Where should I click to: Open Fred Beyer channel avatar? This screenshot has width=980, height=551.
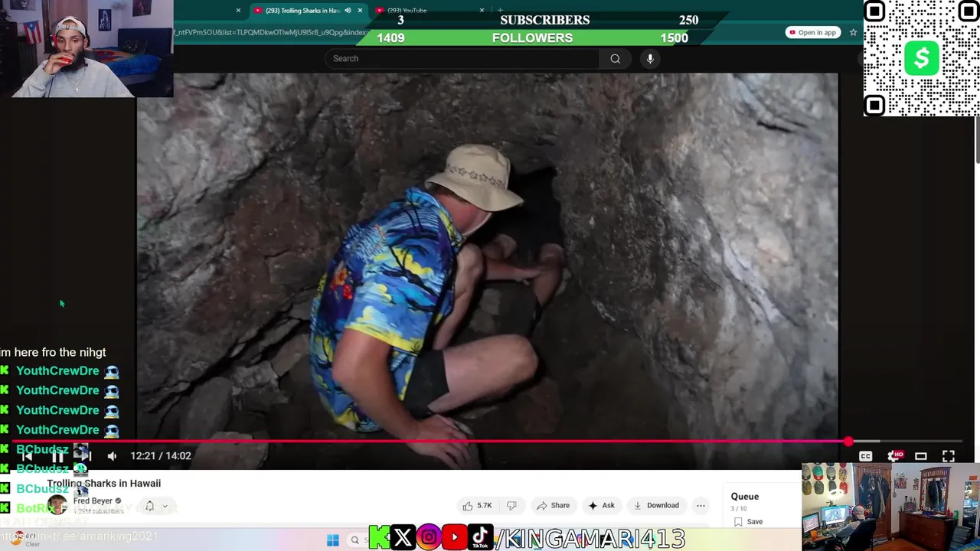pyautogui.click(x=57, y=505)
